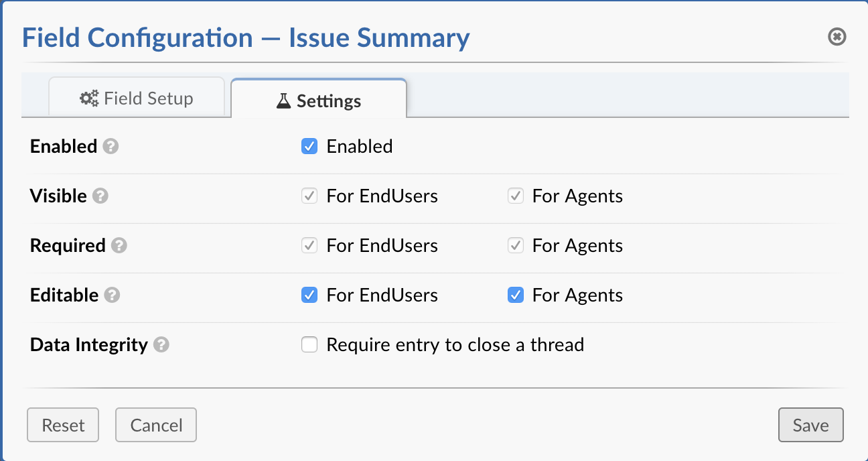Viewport: 868px width, 461px height.
Task: Click the gears icon on Field Setup tab
Action: click(x=89, y=98)
